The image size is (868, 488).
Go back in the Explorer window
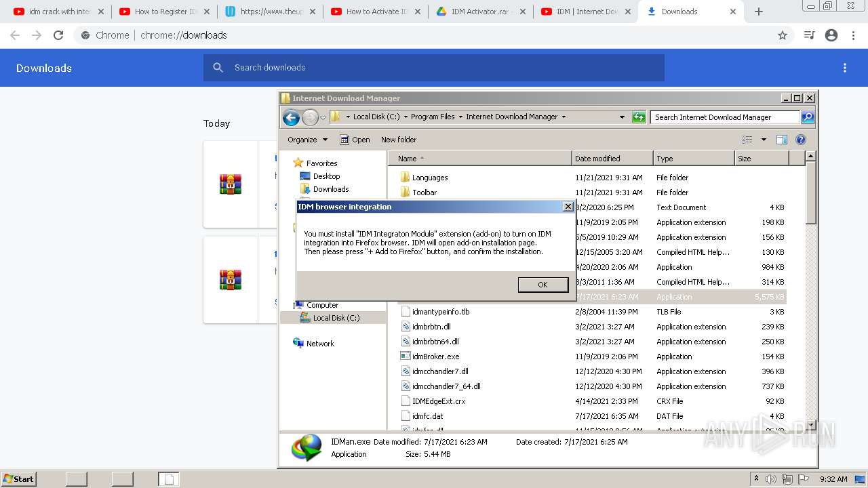click(x=291, y=118)
